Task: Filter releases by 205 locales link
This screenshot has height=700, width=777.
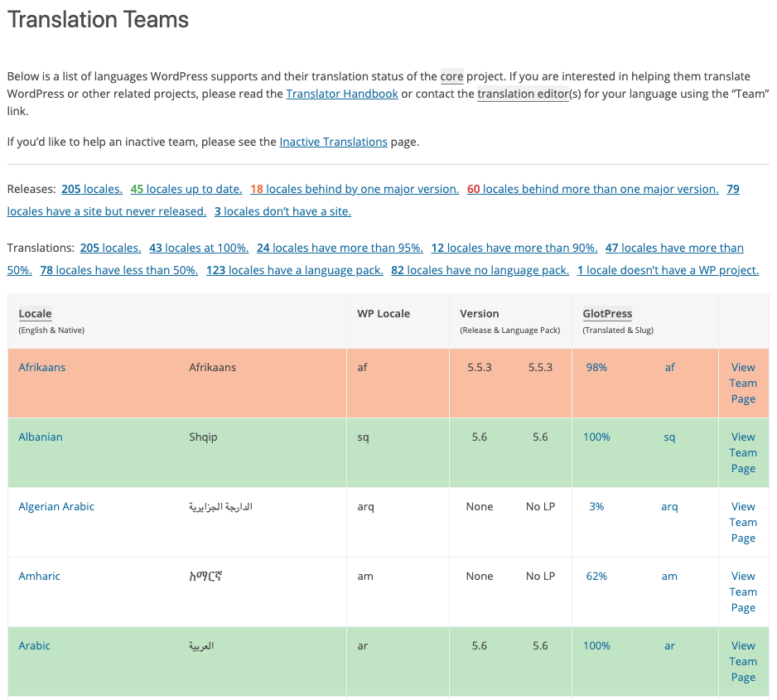Action: [92, 189]
